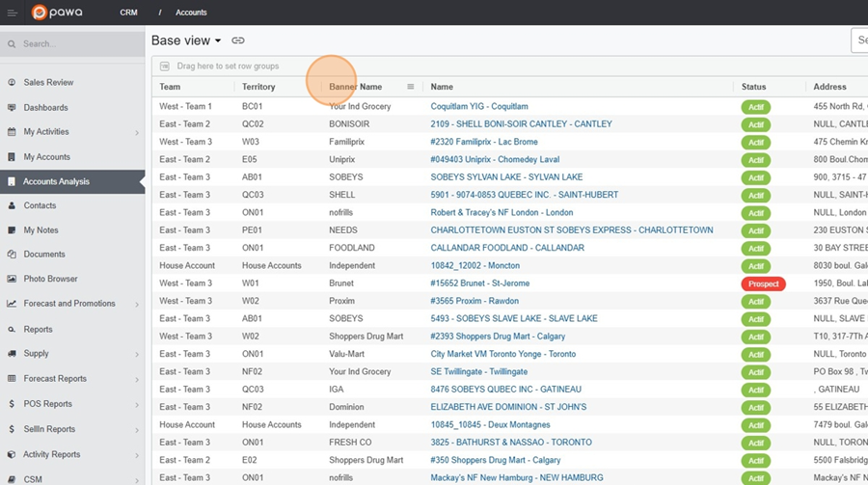Click the "Familiprix" banner name cell
Image resolution: width=868 pixels, height=485 pixels.
point(346,142)
